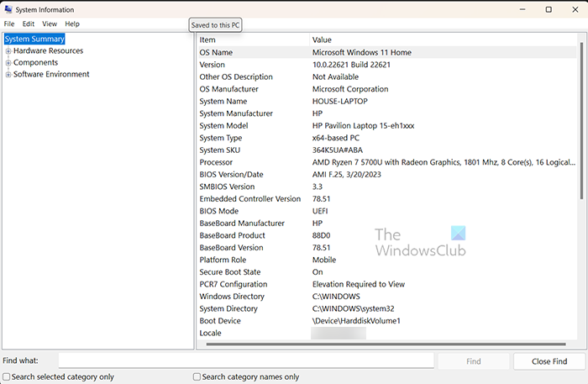Screen dimensions: 588x384
Task: Select the BIOS Mode row
Action: [x=387, y=211]
